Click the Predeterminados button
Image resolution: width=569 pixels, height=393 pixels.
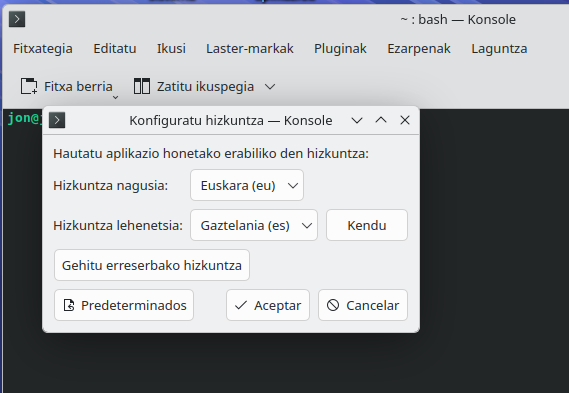click(124, 305)
